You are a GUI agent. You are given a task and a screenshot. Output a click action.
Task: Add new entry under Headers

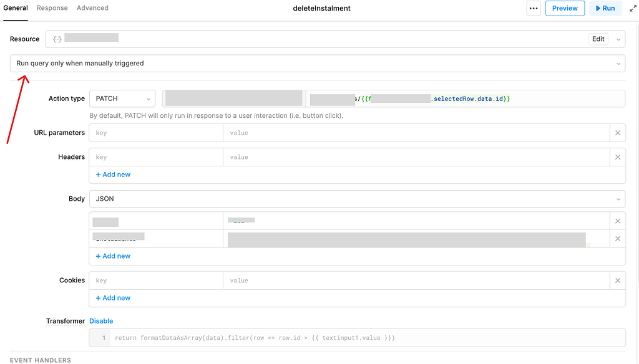(x=113, y=175)
